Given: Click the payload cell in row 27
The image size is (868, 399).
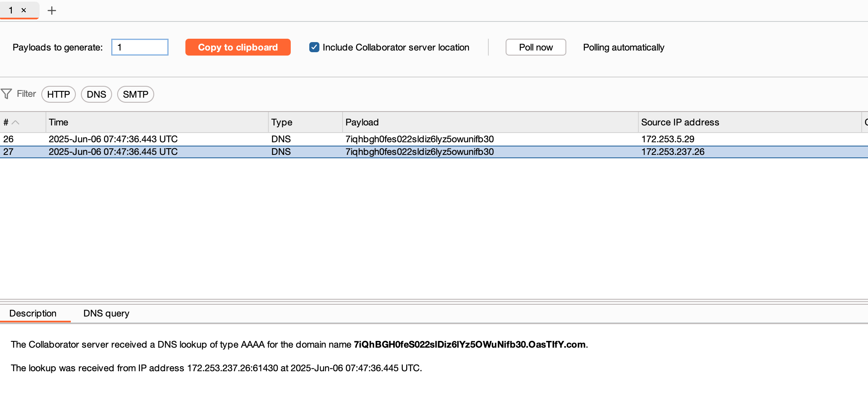Looking at the screenshot, I should [420, 152].
